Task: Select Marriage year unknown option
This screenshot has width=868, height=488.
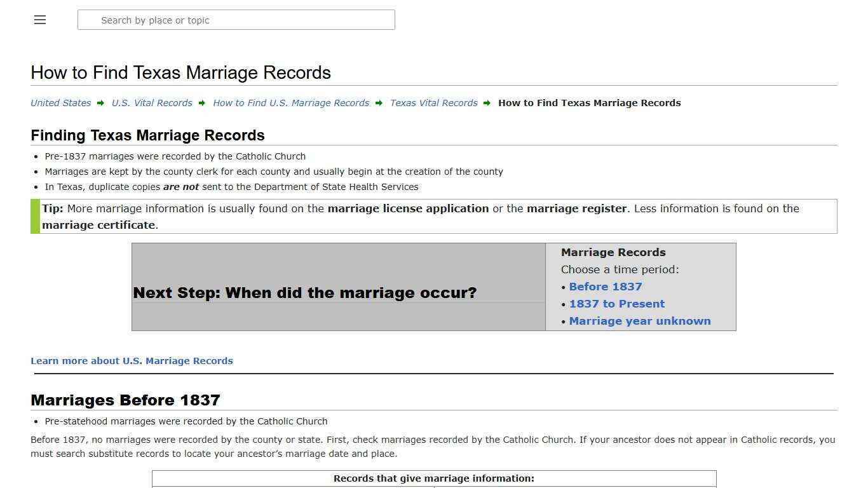Action: (640, 321)
